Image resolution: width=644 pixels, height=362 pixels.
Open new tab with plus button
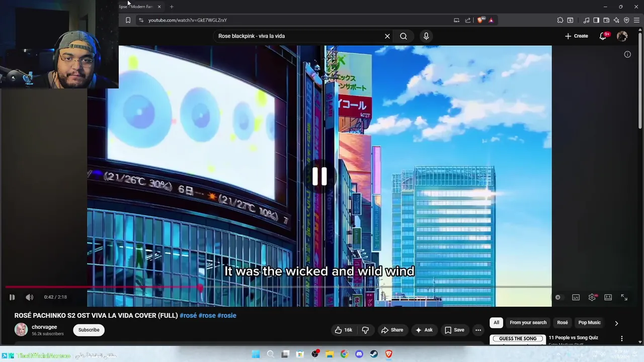(172, 7)
